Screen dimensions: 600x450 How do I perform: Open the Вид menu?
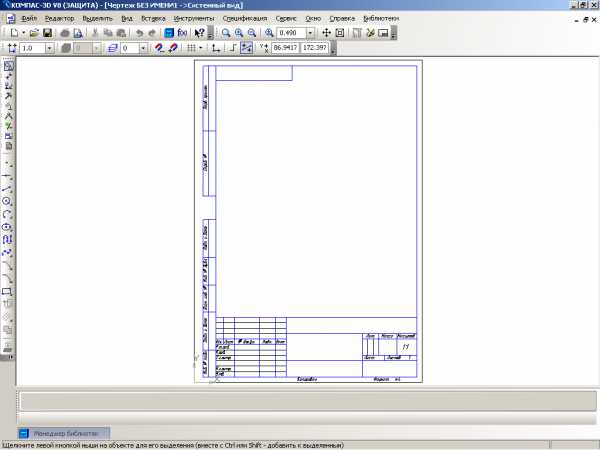(x=127, y=18)
